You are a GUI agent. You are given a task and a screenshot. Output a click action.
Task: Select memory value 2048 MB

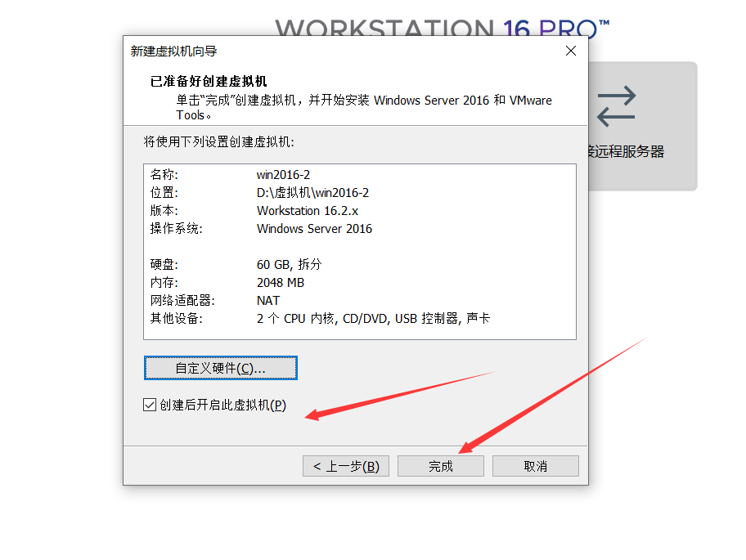pyautogui.click(x=281, y=282)
